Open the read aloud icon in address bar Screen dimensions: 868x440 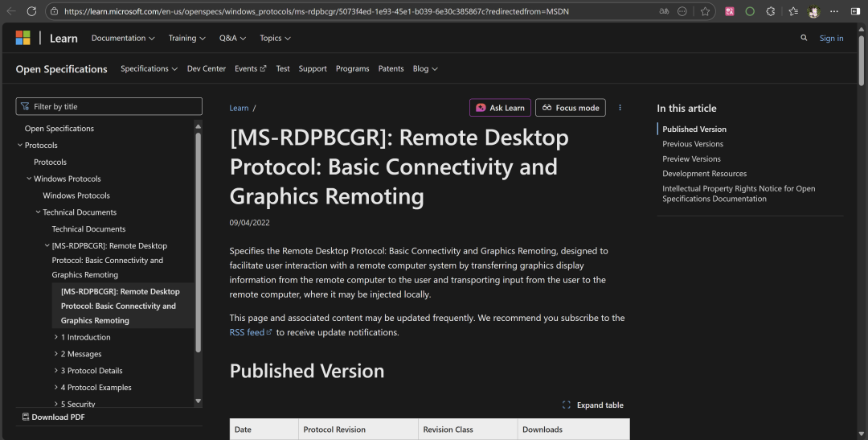pos(663,11)
